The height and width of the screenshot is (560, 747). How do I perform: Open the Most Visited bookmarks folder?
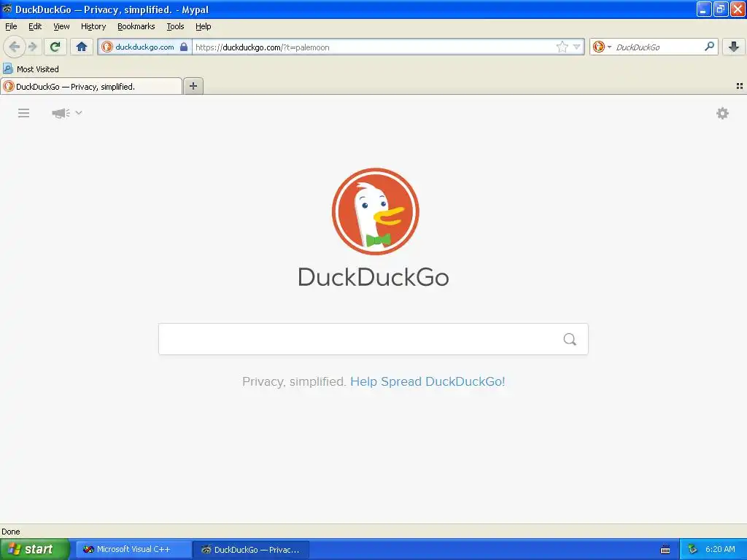31,69
